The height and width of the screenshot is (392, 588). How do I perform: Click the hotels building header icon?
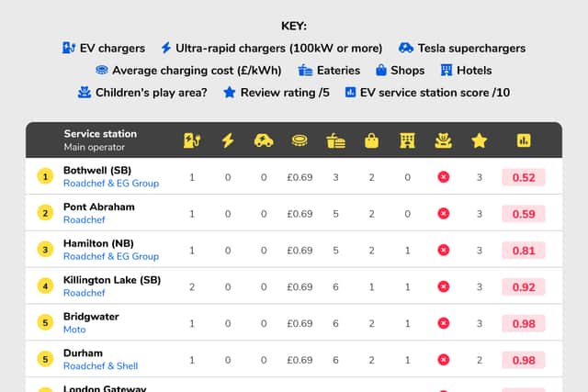point(407,141)
